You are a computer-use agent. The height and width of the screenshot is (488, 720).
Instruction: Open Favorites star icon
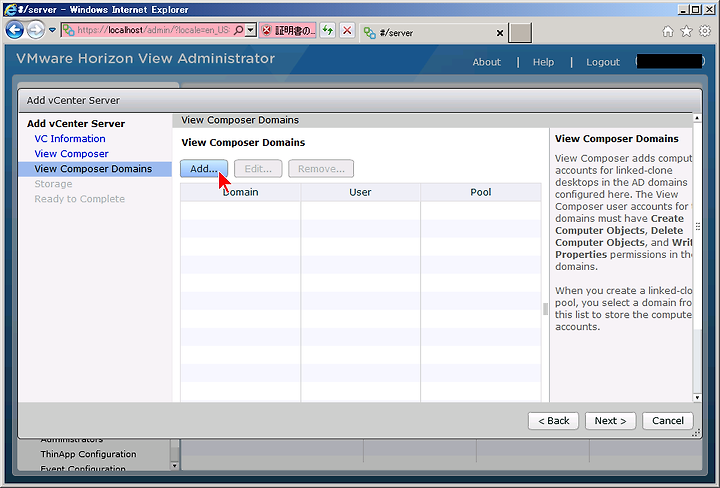click(686, 31)
